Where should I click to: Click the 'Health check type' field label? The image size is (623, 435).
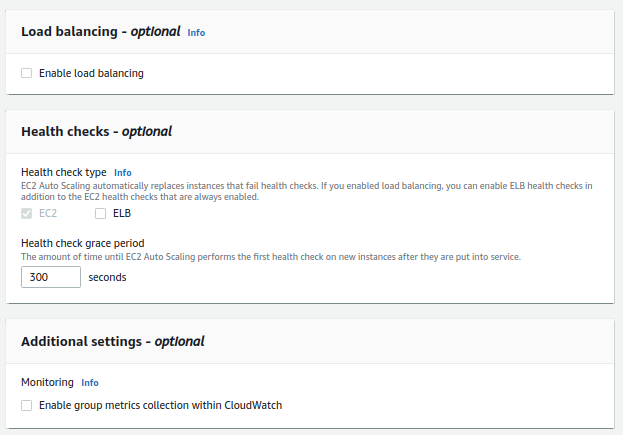click(63, 173)
